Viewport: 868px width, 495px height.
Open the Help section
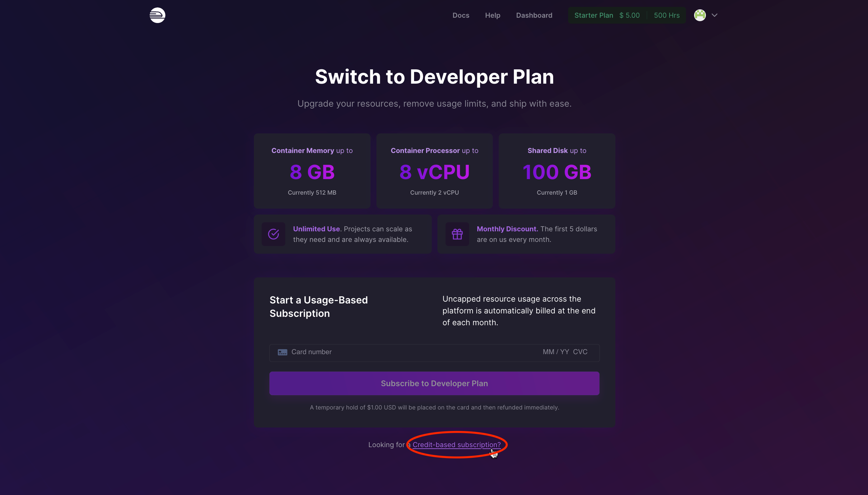(x=492, y=15)
